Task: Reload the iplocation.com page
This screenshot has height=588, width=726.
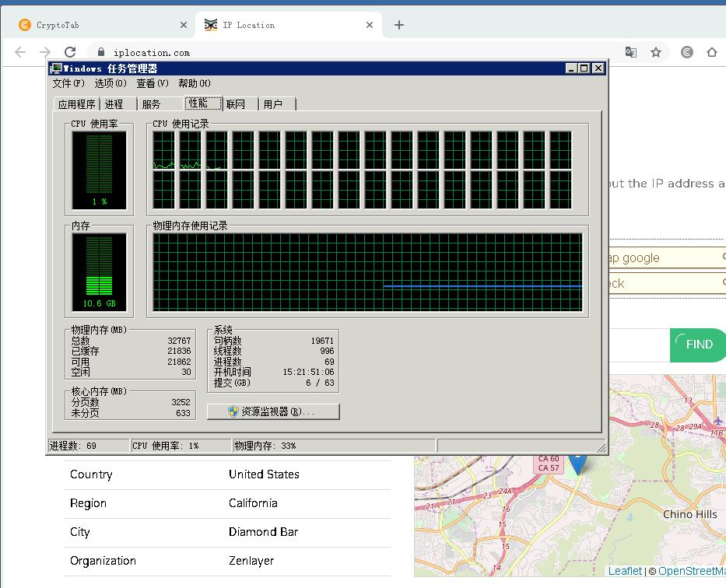Action: coord(70,52)
